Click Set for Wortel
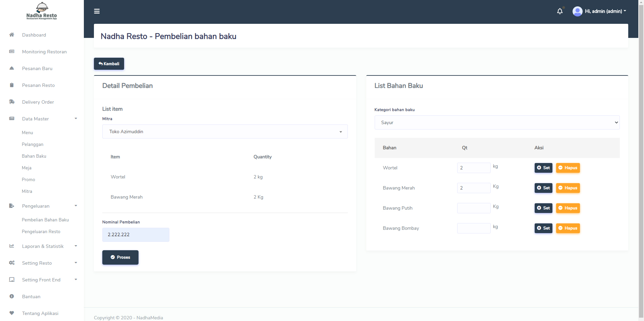The image size is (644, 321). click(543, 168)
